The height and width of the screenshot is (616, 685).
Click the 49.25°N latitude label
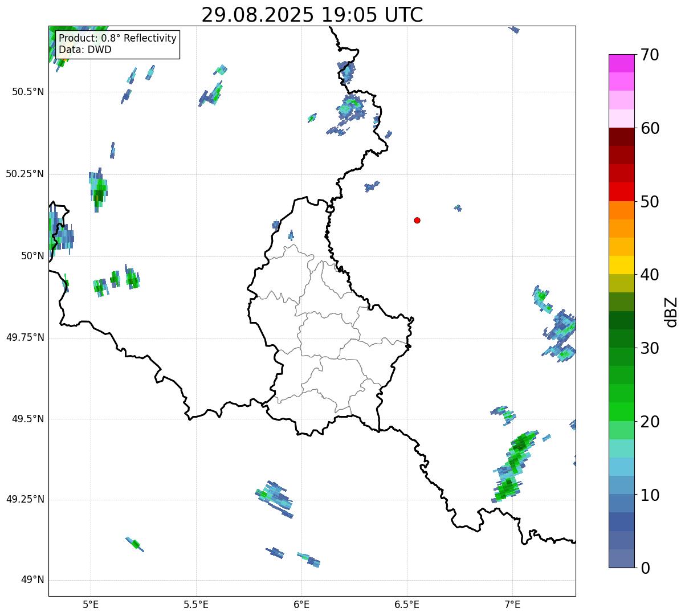(25, 500)
